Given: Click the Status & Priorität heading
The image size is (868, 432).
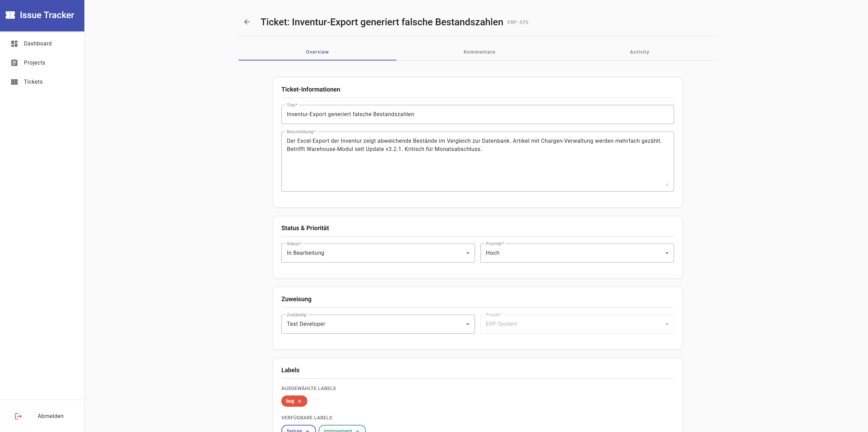Looking at the screenshot, I should (305, 228).
